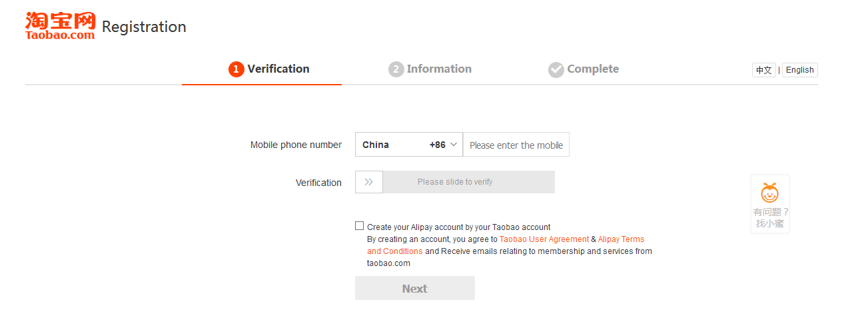
Task: Open the orange mascot help widget
Action: (770, 193)
